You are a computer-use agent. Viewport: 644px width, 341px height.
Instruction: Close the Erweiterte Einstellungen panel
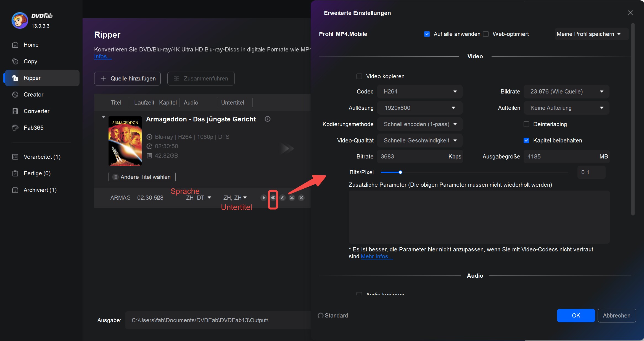tap(630, 13)
